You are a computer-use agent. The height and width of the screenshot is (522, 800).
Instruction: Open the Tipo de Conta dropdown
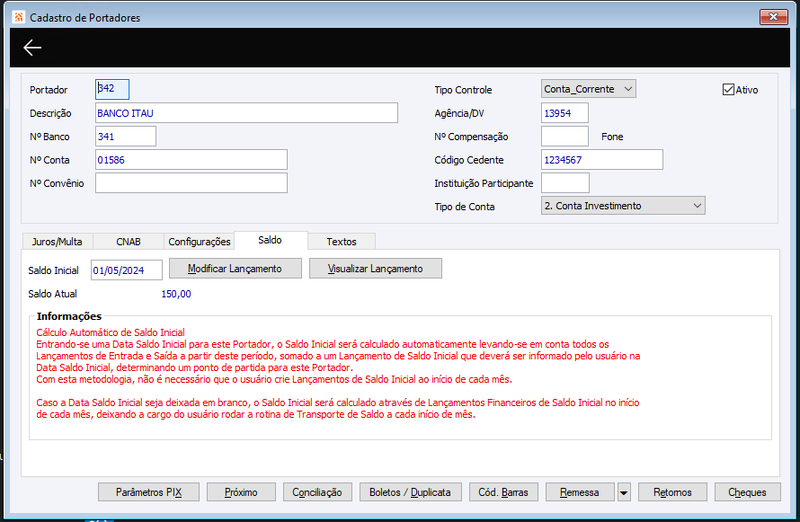pos(623,206)
